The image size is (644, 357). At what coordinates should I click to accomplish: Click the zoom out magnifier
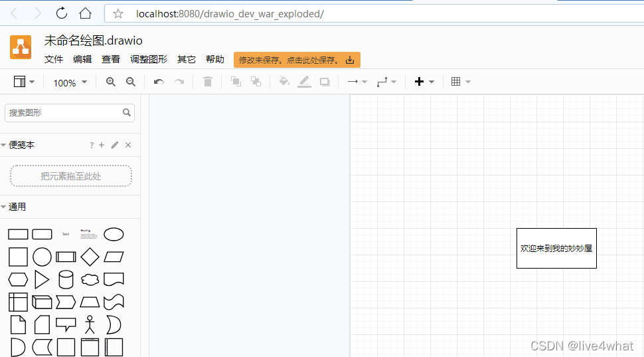(131, 82)
